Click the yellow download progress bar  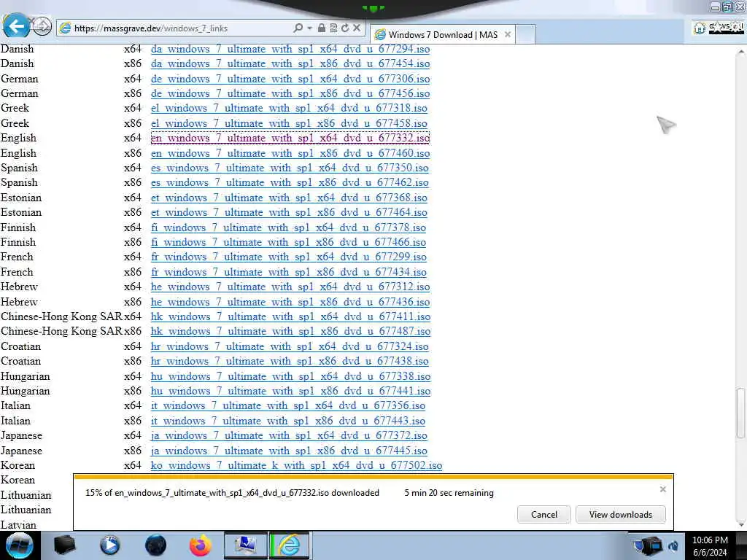[x=373, y=476]
